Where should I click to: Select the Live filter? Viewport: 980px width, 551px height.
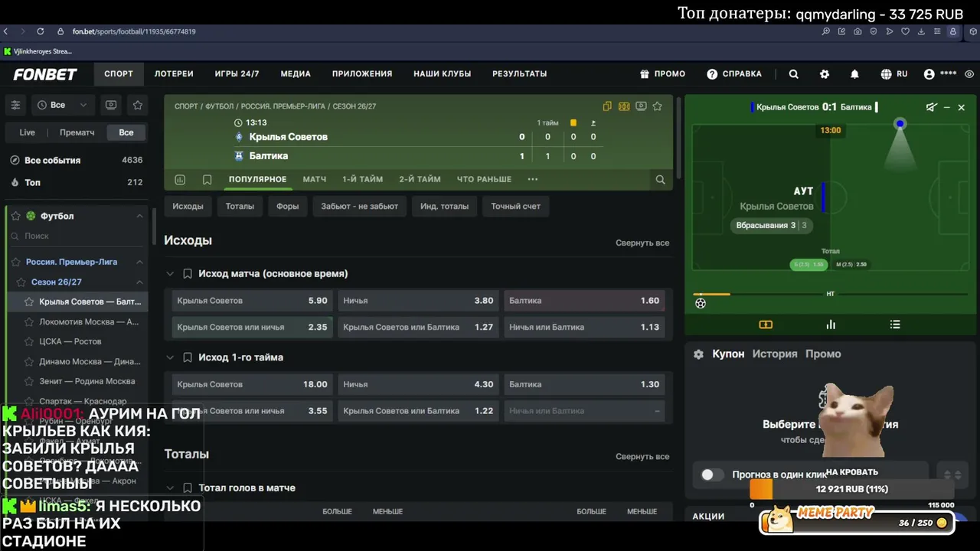[28, 132]
